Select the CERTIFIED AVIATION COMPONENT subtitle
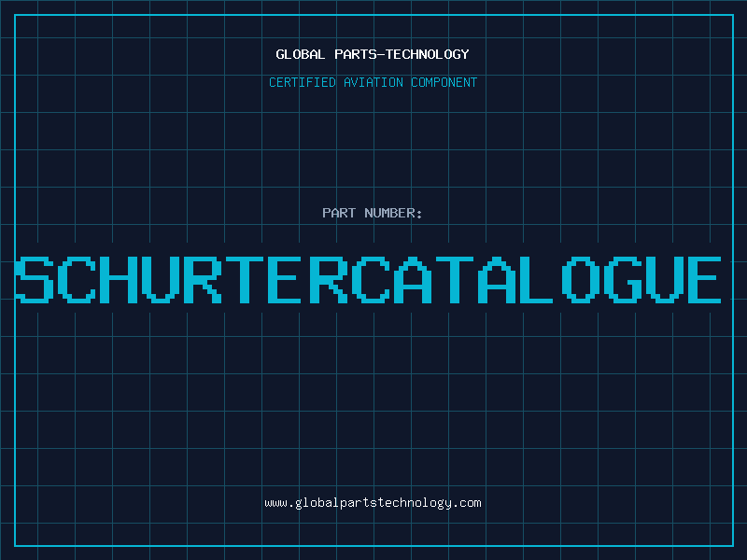The image size is (747, 560). (x=373, y=82)
